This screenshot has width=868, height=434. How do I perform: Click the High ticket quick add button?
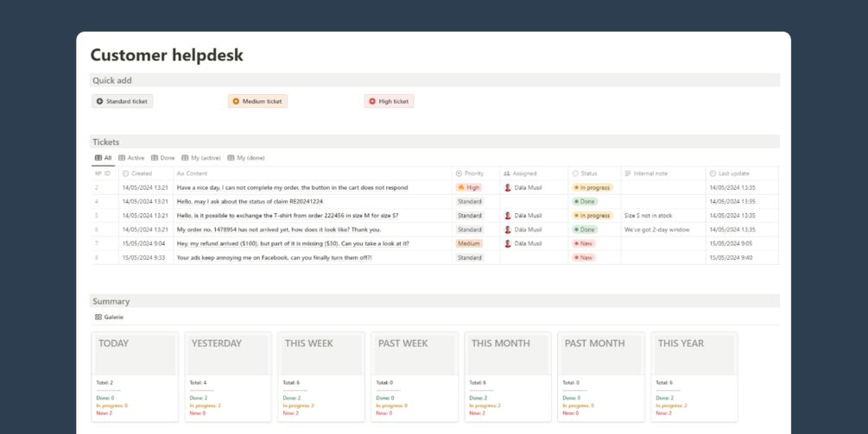click(x=390, y=101)
